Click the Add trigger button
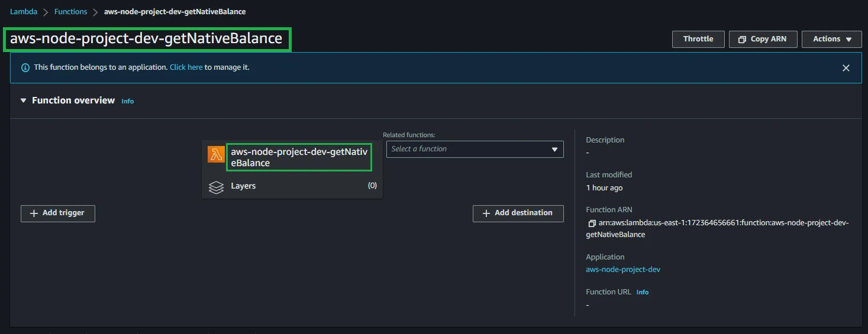Image resolution: width=868 pixels, height=334 pixels. click(x=58, y=213)
